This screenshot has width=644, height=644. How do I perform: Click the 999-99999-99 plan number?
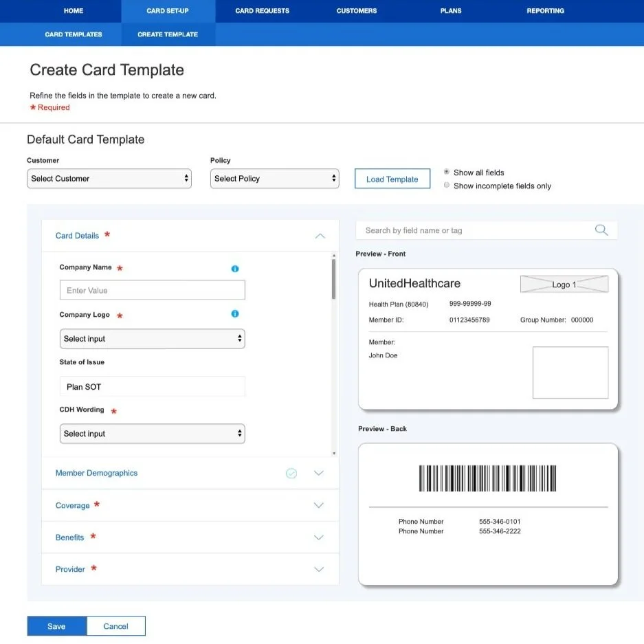[470, 304]
